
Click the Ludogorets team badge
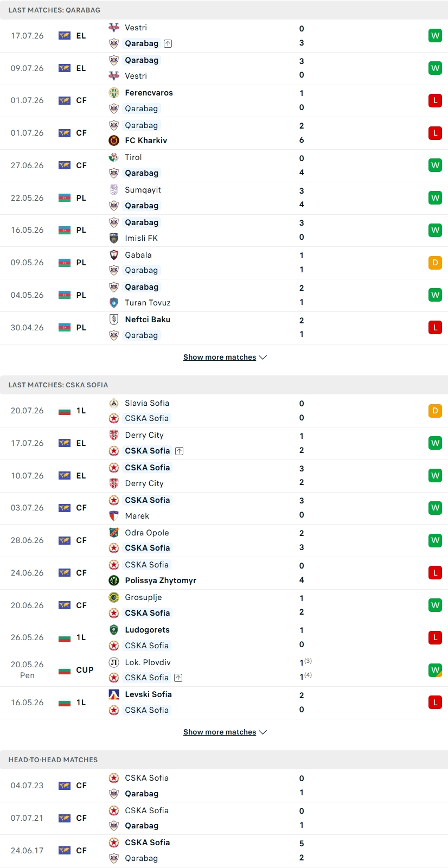click(x=114, y=630)
